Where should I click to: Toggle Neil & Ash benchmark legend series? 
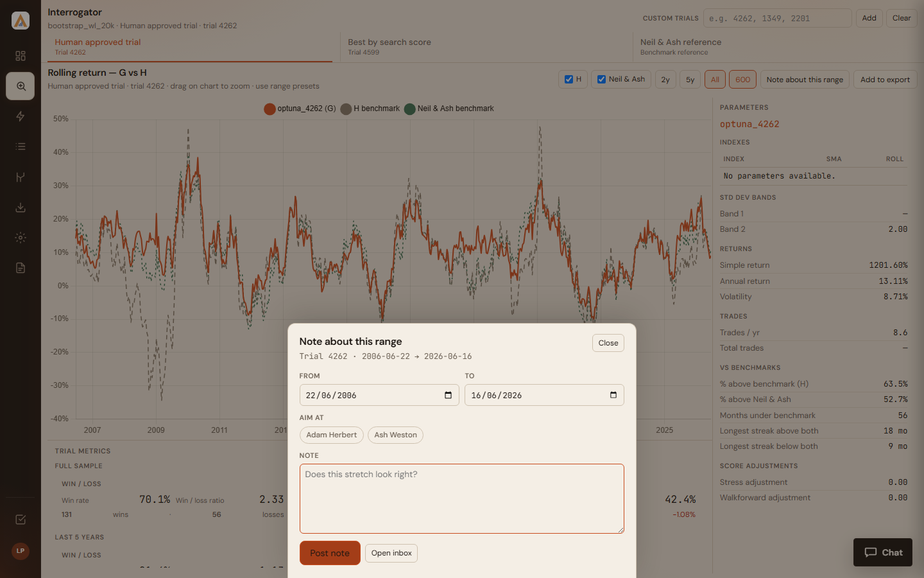[449, 109]
